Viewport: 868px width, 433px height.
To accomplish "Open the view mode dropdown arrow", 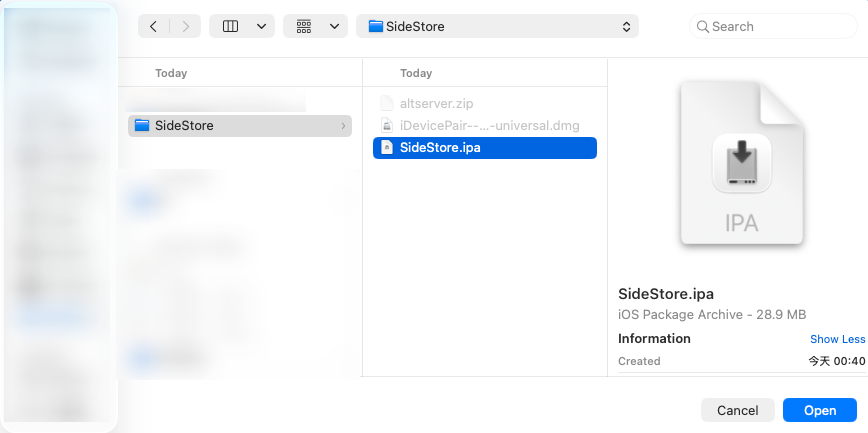I will 262,27.
